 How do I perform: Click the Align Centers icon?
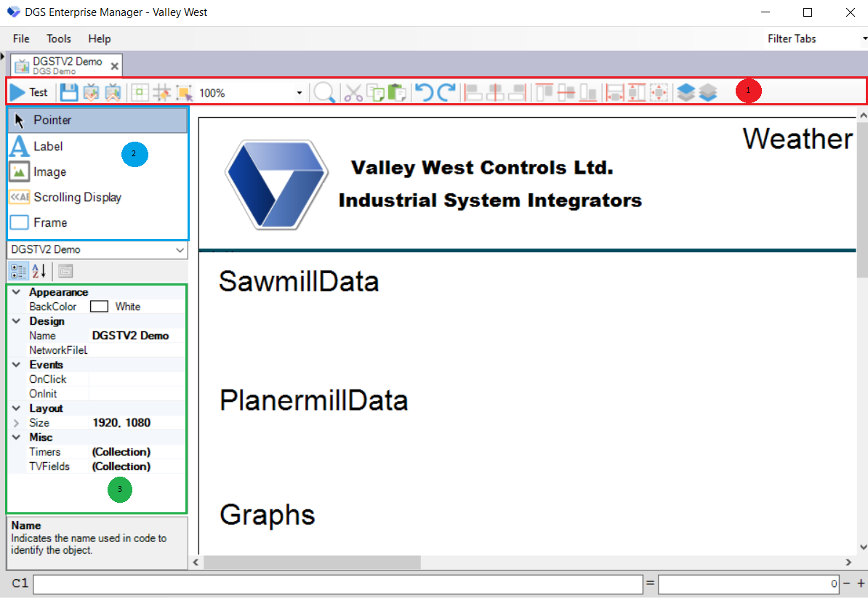tap(495, 92)
